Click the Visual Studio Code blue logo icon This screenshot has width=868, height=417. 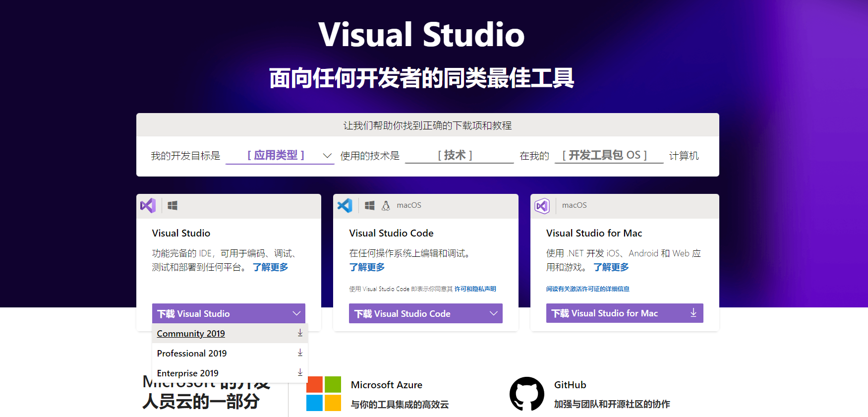[345, 205]
